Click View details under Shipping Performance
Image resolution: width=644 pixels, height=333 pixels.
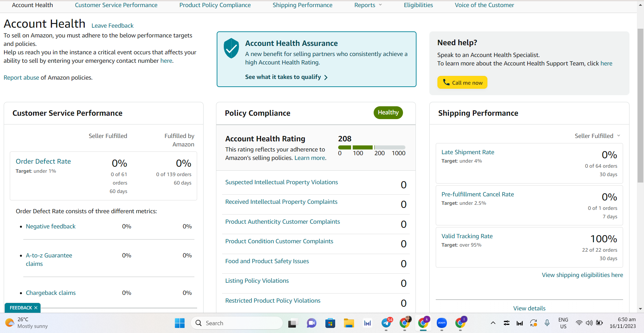529,308
